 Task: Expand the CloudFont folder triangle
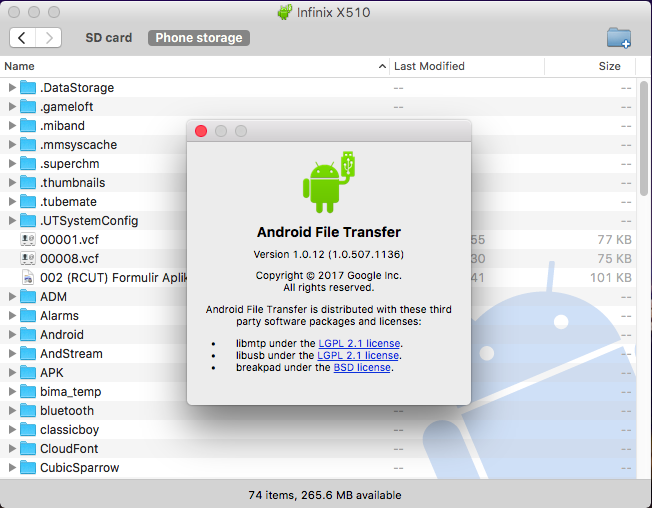[12, 449]
